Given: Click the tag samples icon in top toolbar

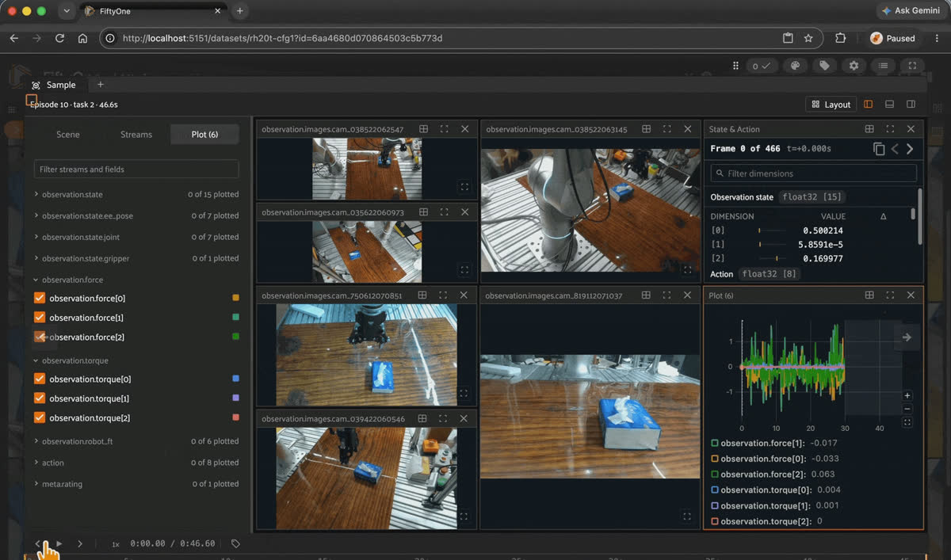Looking at the screenshot, I should point(824,66).
